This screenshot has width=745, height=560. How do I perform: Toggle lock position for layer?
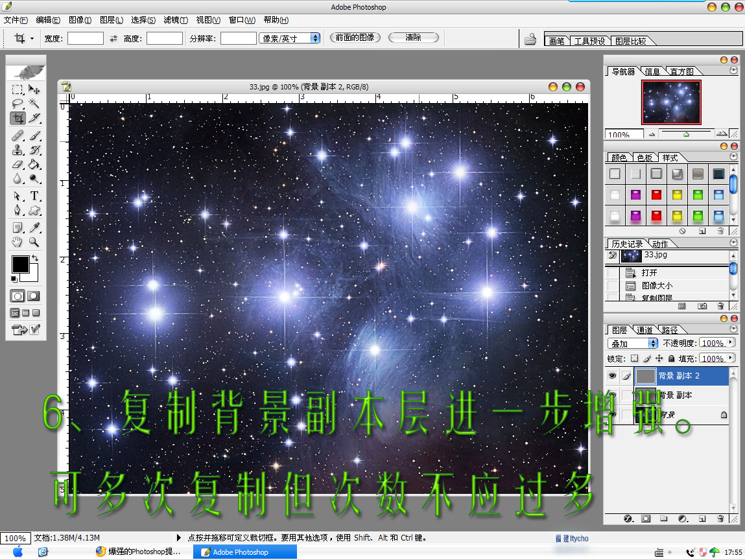pos(659,358)
